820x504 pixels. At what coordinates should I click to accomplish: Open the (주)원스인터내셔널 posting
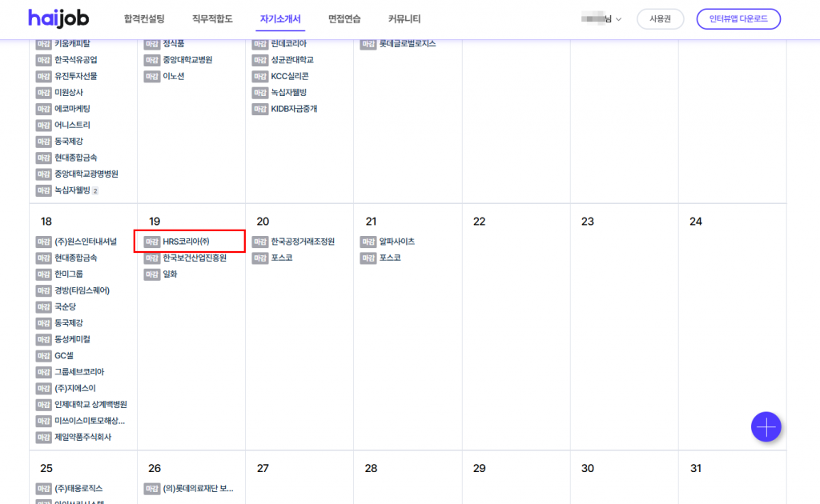coord(86,242)
